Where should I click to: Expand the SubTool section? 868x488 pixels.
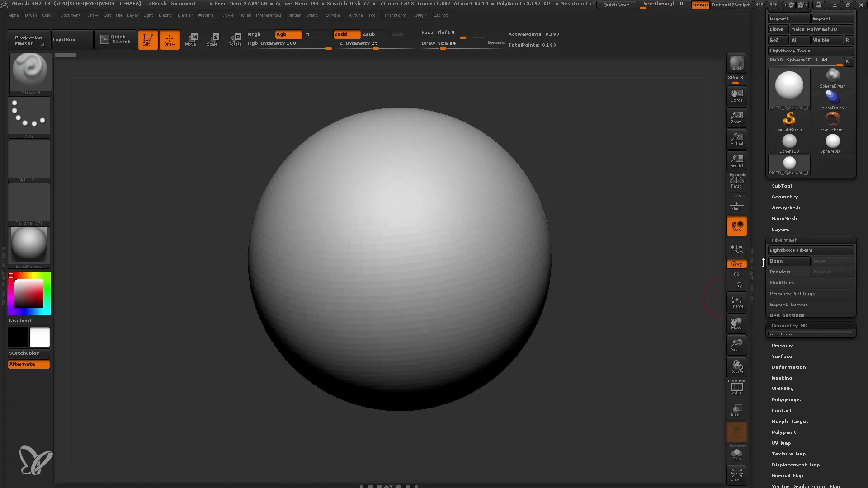point(782,186)
